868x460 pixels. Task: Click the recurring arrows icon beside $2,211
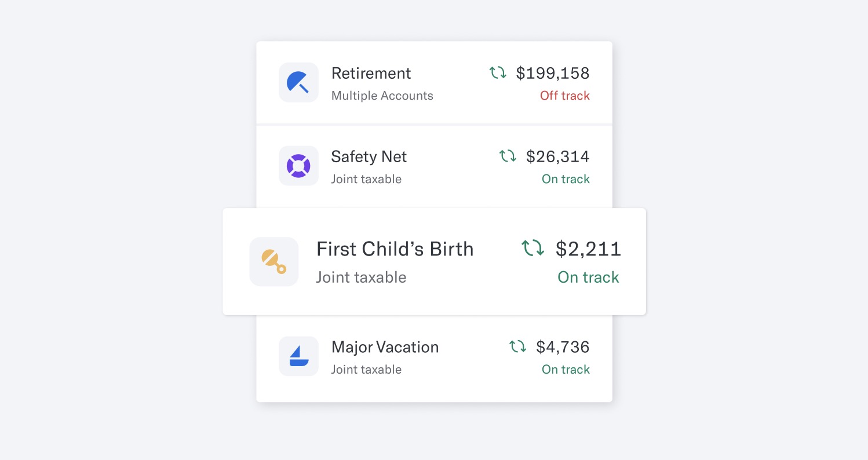533,248
